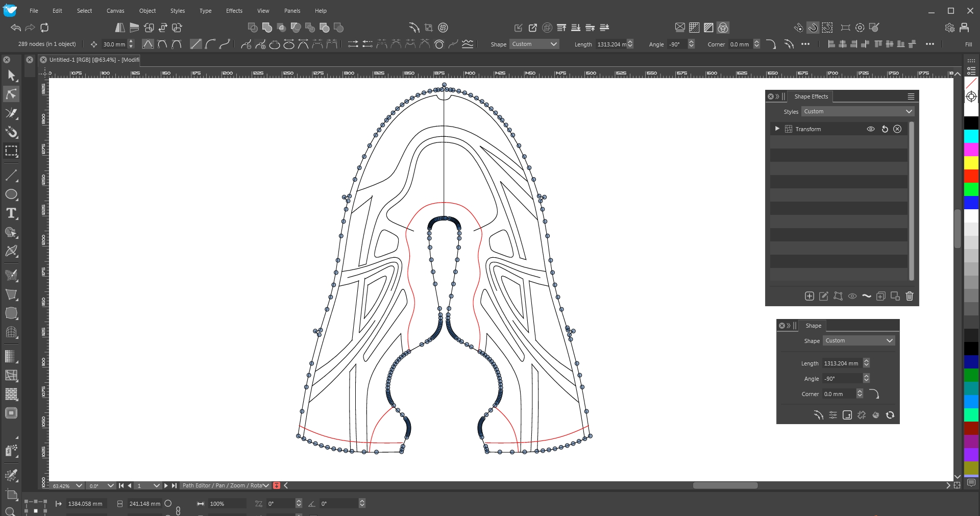The image size is (980, 516).
Task: Open the Panels menu
Action: click(x=292, y=11)
